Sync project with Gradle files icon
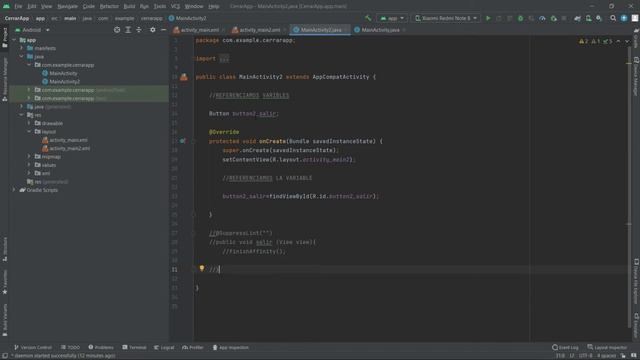Image resolution: width=640 pixels, height=360 pixels. click(x=578, y=18)
